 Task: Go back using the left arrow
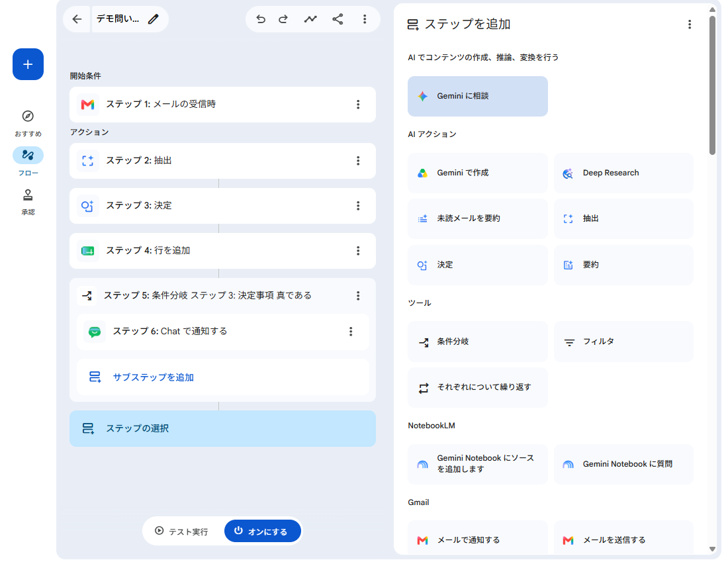point(77,19)
